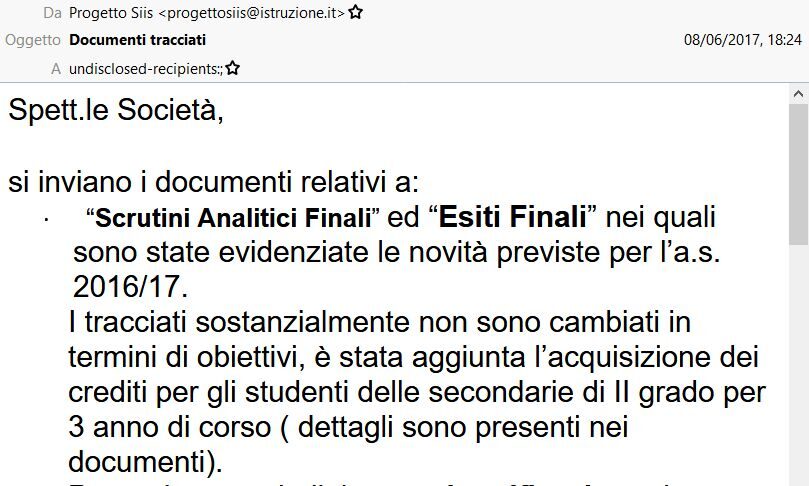The width and height of the screenshot is (809, 486).
Task: Click the message date 08/06/2017, 18:24
Action: [x=743, y=40]
